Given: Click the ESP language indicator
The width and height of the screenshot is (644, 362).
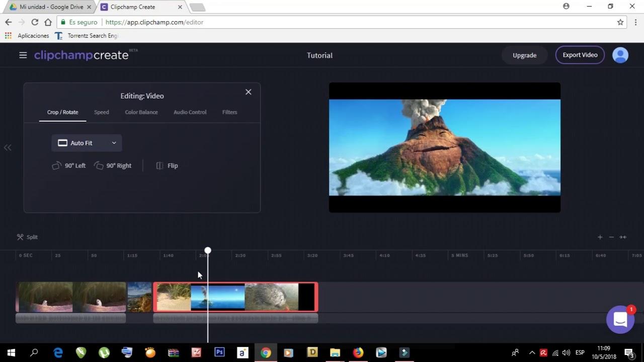Looking at the screenshot, I should [x=580, y=352].
